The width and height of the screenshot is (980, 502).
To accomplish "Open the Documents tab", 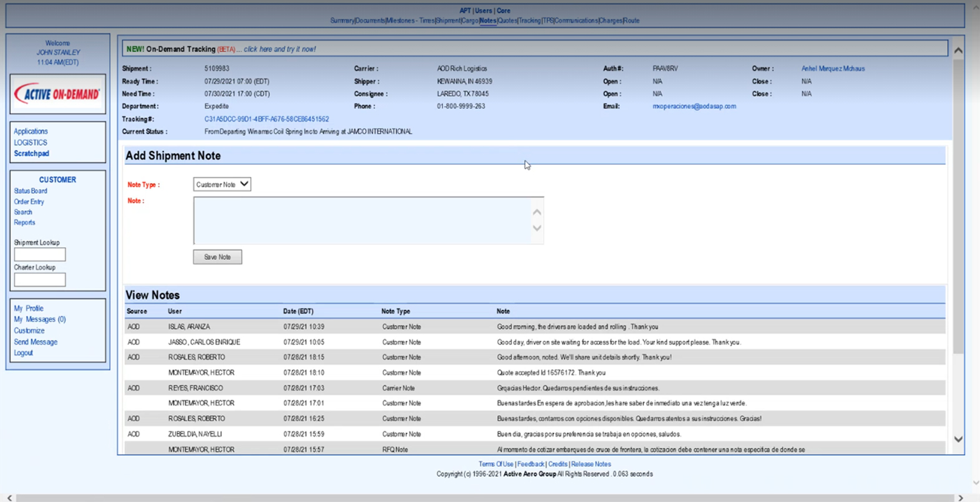I will [371, 21].
